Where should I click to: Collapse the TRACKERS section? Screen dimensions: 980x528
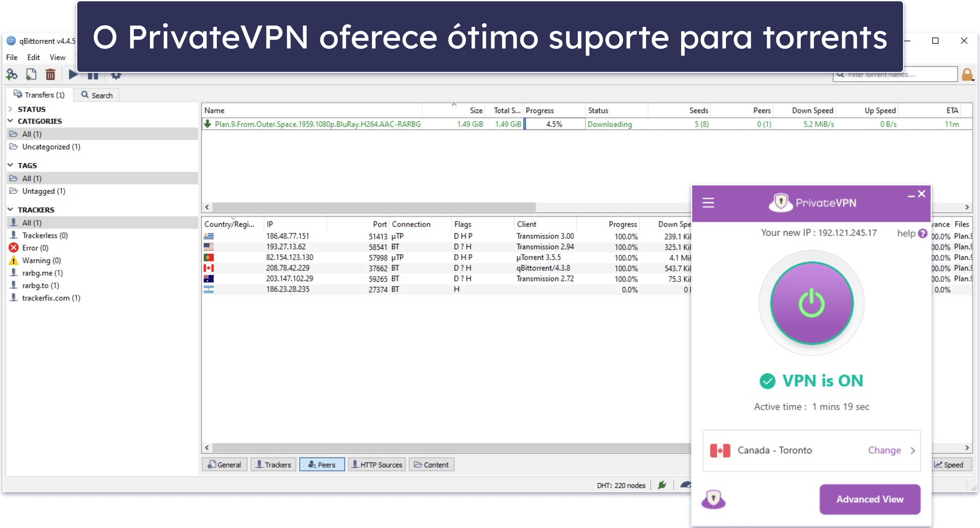(x=10, y=209)
